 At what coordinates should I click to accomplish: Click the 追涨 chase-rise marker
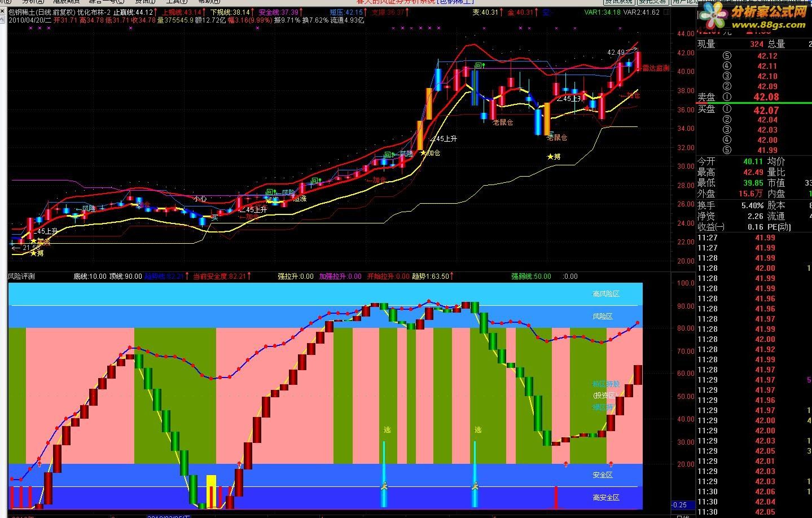pos(300,198)
